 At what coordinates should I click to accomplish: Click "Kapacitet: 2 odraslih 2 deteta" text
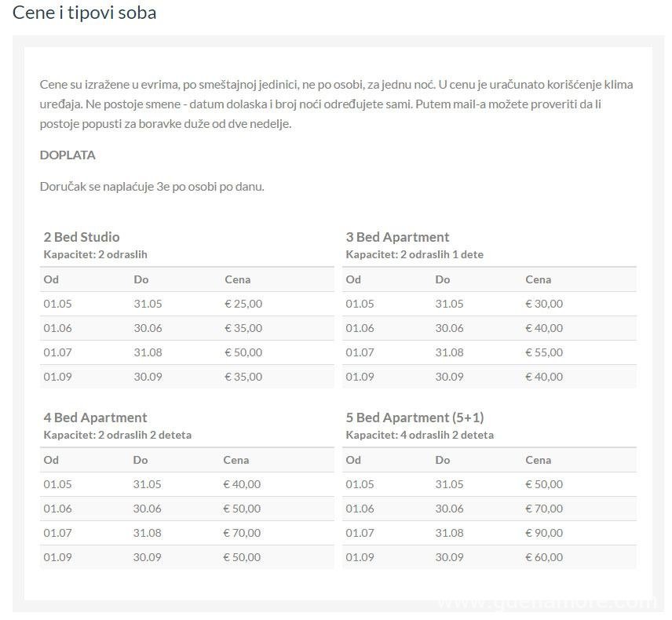pyautogui.click(x=117, y=435)
